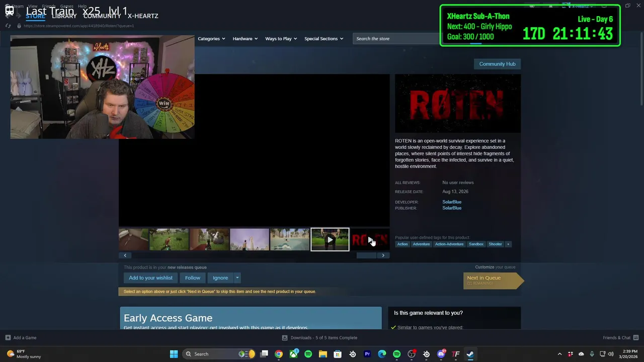The width and height of the screenshot is (644, 362).
Task: Select the palm trees water screenshot thumbnail
Action: (x=289, y=240)
